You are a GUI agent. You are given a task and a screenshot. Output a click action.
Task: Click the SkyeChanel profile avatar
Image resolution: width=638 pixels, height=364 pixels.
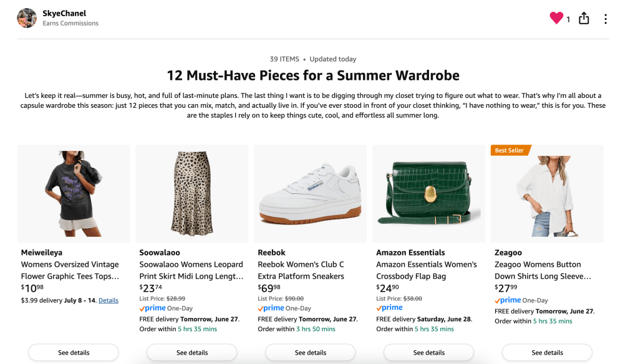(26, 17)
